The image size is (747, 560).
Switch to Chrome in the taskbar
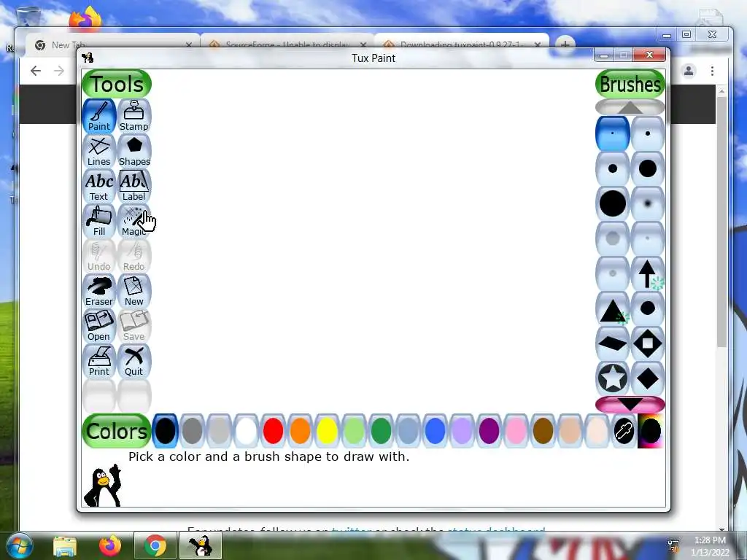coord(155,545)
